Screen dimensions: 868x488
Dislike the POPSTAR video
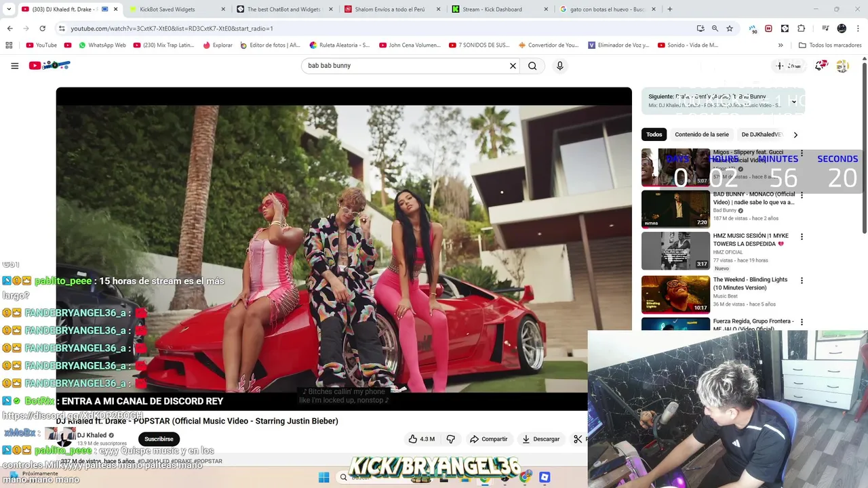pos(450,439)
